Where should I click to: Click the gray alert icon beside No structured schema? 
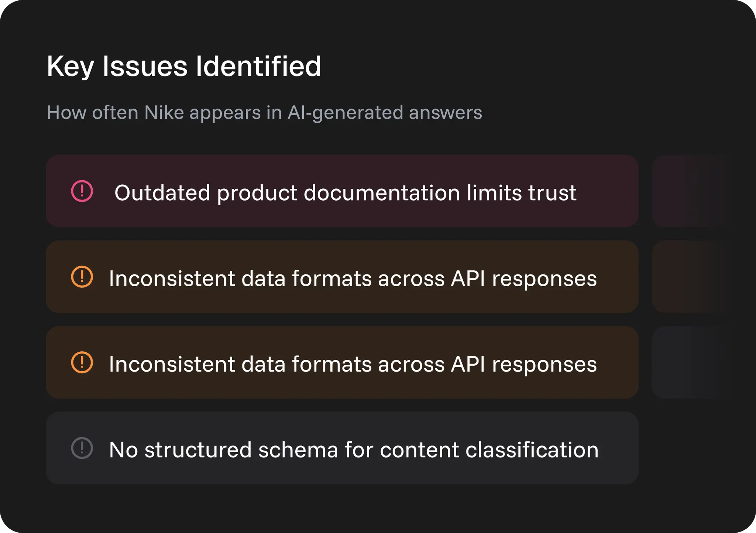[82, 448]
